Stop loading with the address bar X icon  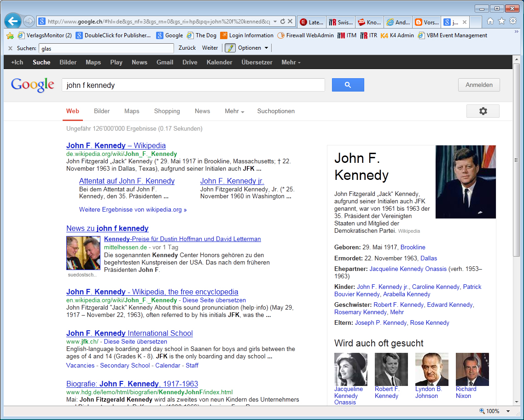(290, 21)
